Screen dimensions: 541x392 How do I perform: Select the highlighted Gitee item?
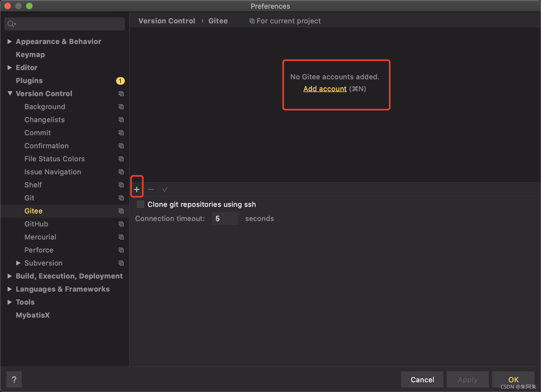pyautogui.click(x=33, y=211)
